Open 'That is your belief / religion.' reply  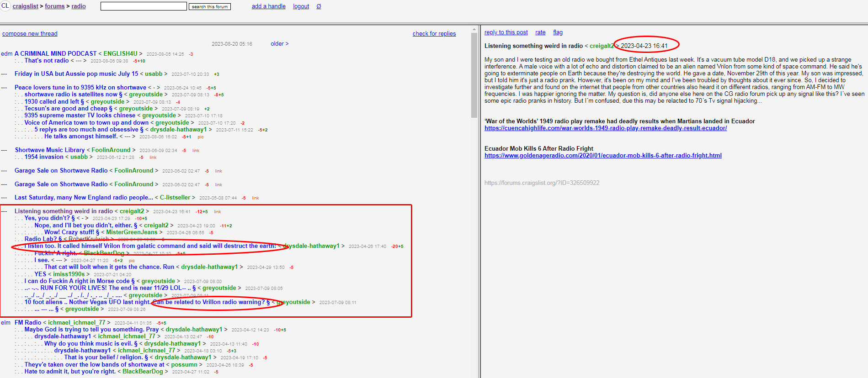(106, 357)
